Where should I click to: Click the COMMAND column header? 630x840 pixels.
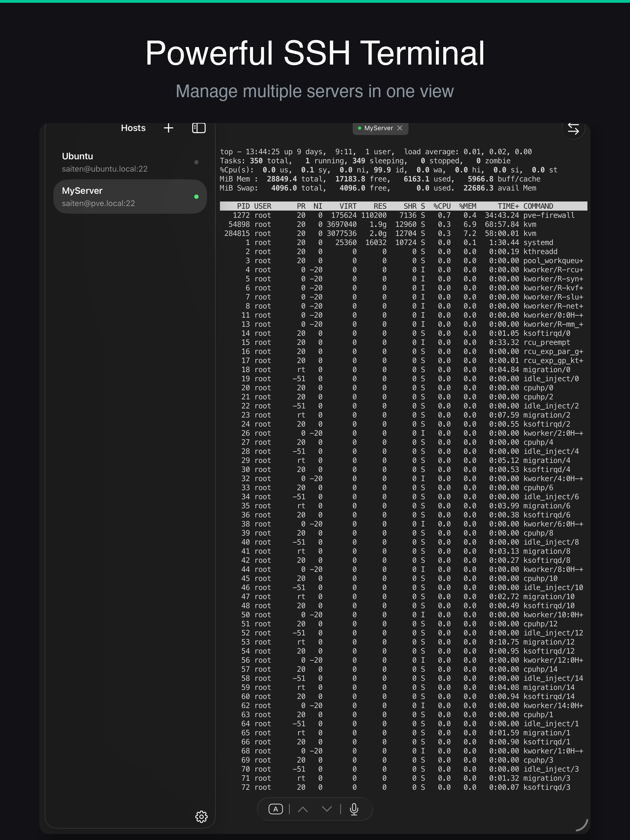(x=538, y=206)
